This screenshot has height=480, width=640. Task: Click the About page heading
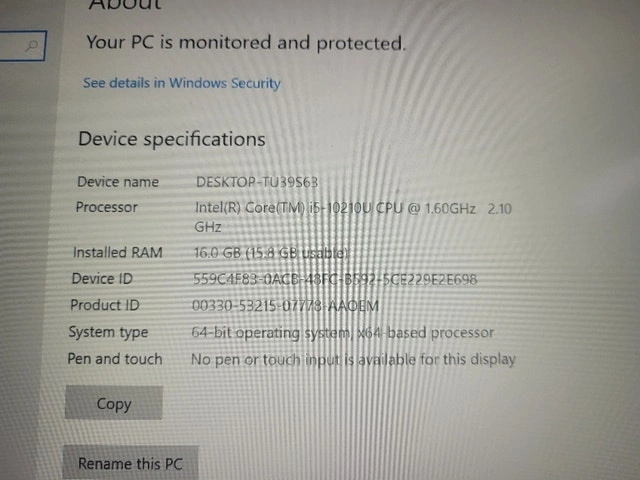125,5
